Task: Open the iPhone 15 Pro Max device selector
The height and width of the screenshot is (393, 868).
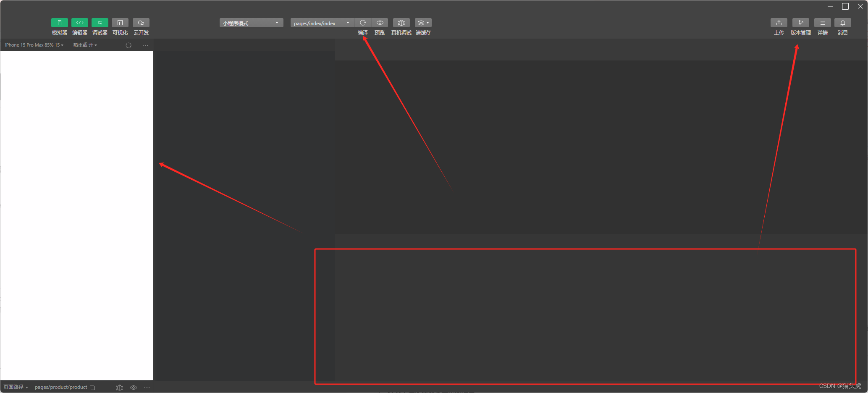Action: 34,45
